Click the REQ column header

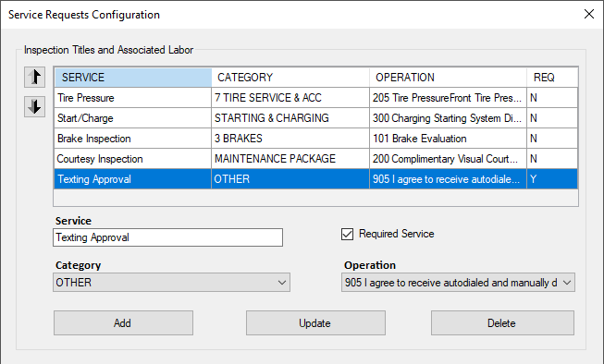(552, 78)
